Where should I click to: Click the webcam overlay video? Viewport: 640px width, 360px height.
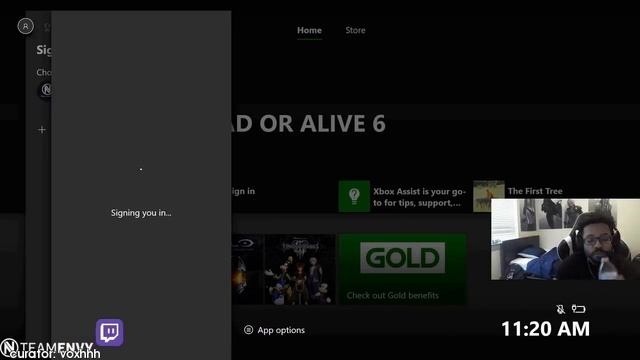565,239
